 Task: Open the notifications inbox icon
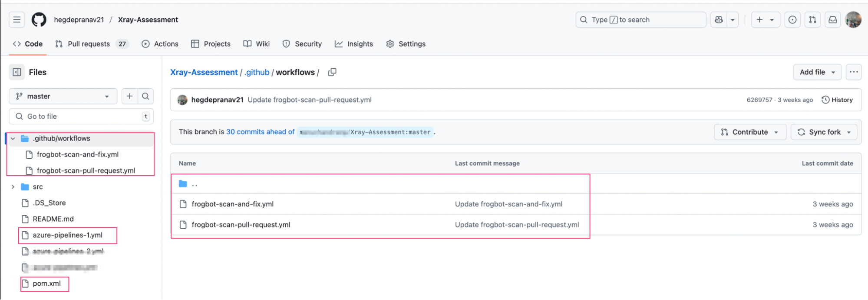coord(832,20)
